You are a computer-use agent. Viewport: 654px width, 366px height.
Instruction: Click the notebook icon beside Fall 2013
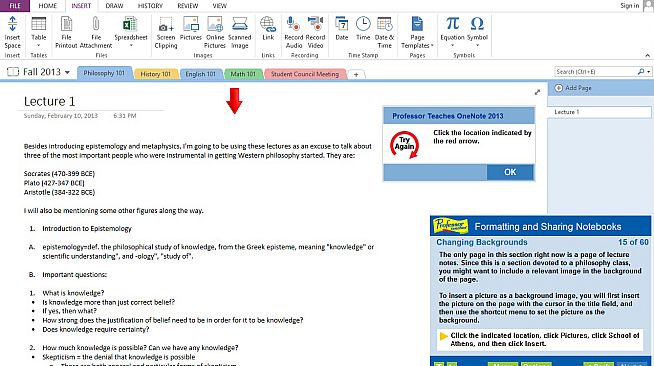pos(13,72)
